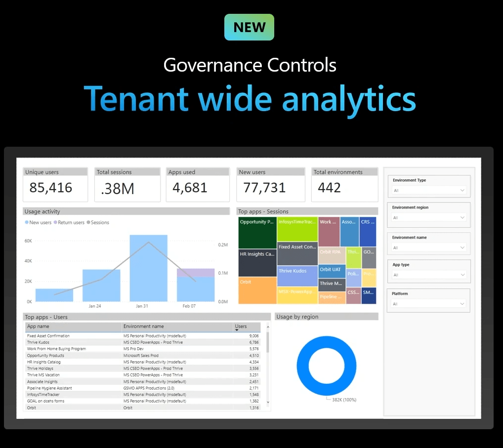This screenshot has height=448, width=503.
Task: Click the Thrive Kudos treemap tile
Action: 297,276
